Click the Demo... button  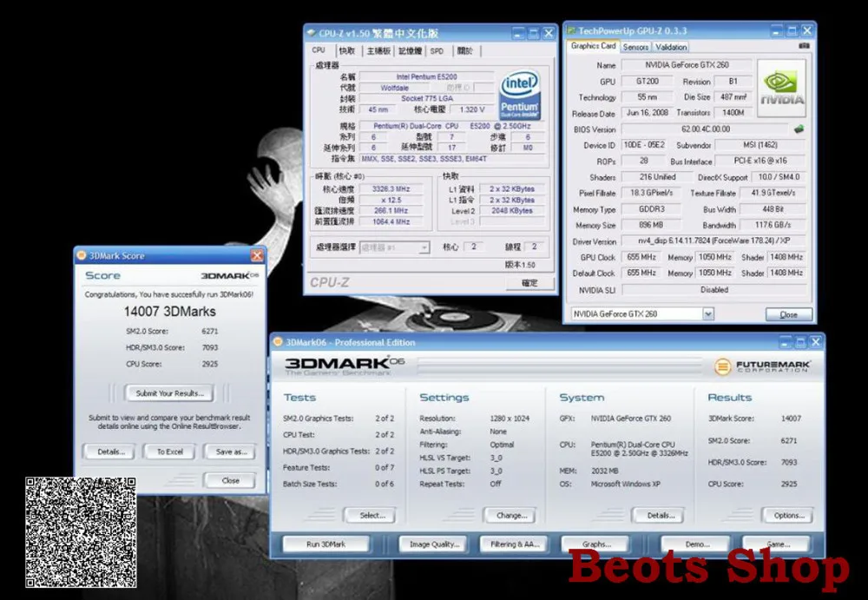coord(697,544)
